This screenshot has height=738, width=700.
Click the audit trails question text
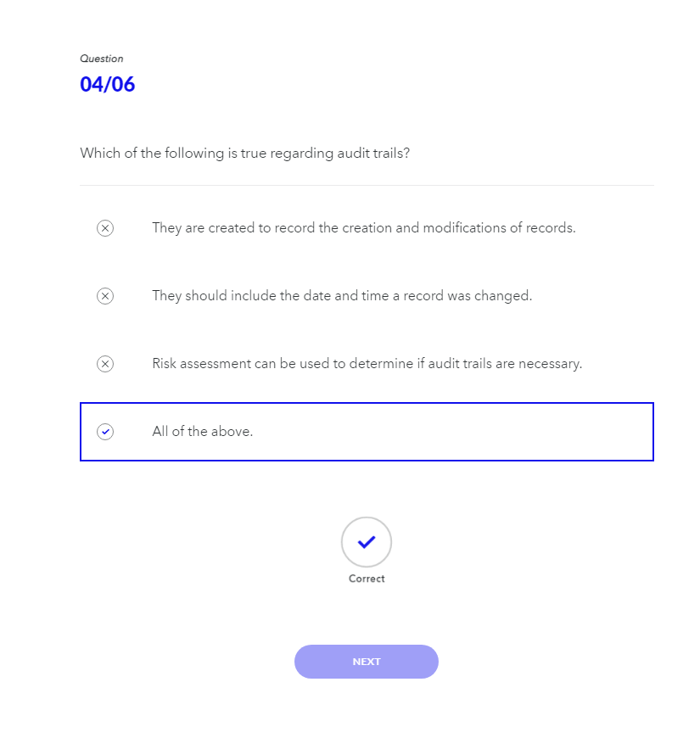245,154
